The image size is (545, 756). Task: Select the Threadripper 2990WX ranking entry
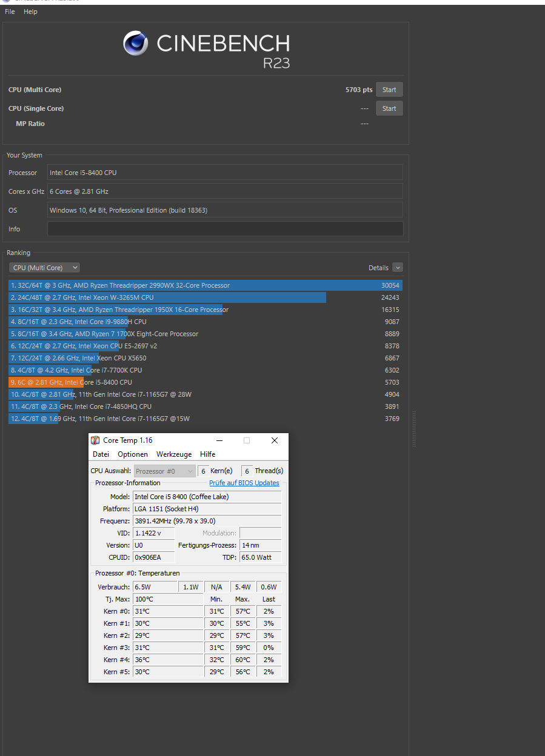[x=182, y=285]
